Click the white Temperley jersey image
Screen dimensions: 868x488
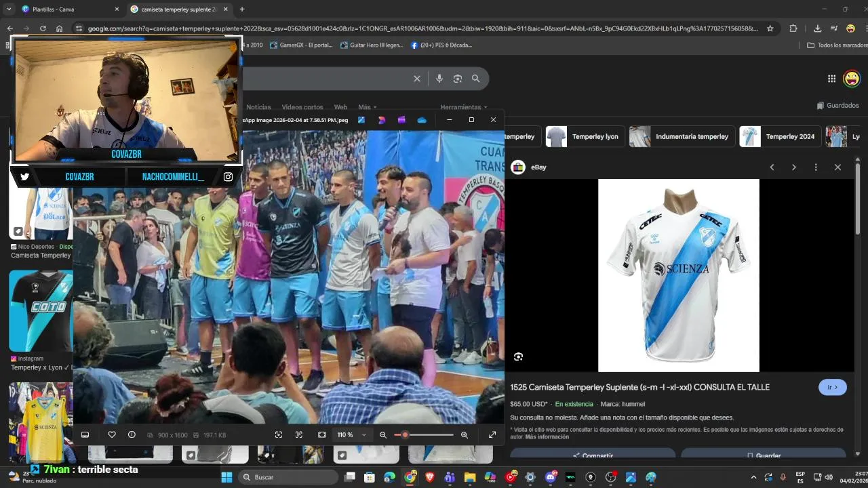pyautogui.click(x=679, y=275)
